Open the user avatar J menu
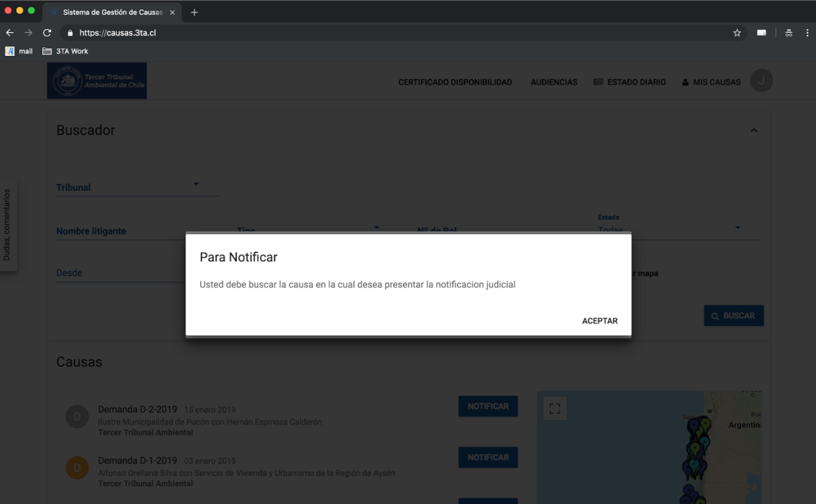Viewport: 816px width, 504px height. (761, 81)
